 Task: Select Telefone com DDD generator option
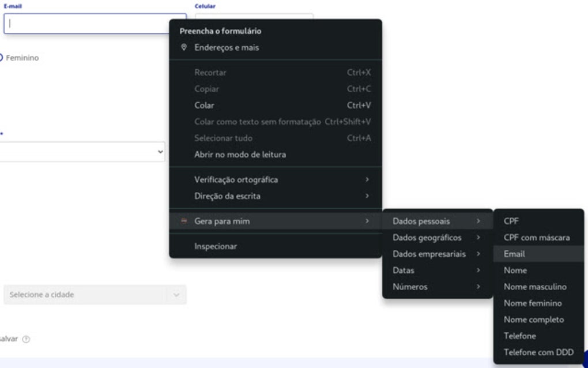click(x=538, y=351)
